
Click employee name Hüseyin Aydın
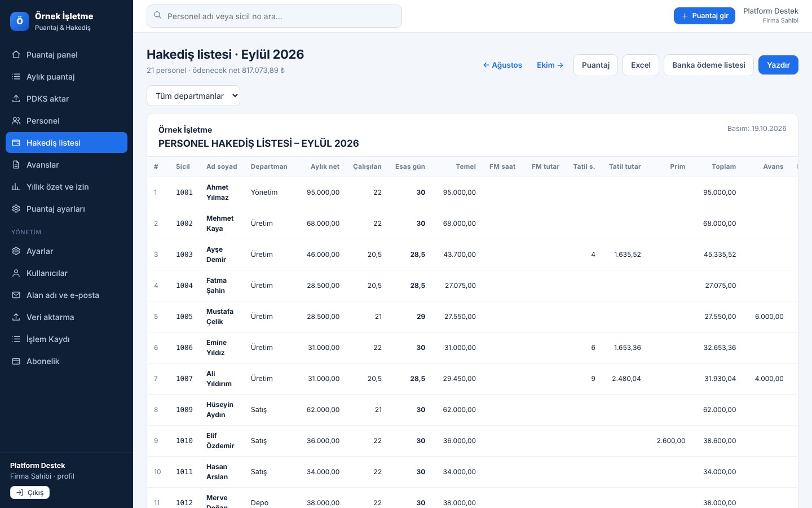coord(219,410)
